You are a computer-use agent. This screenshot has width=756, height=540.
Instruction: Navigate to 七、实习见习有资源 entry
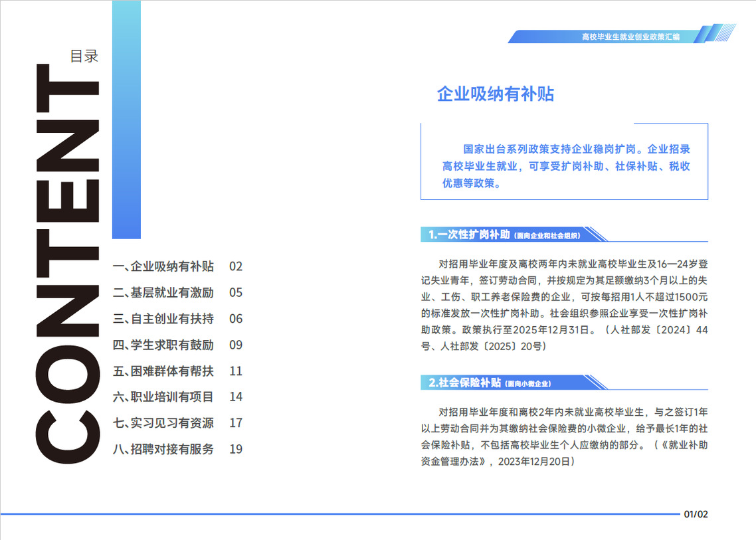[163, 423]
